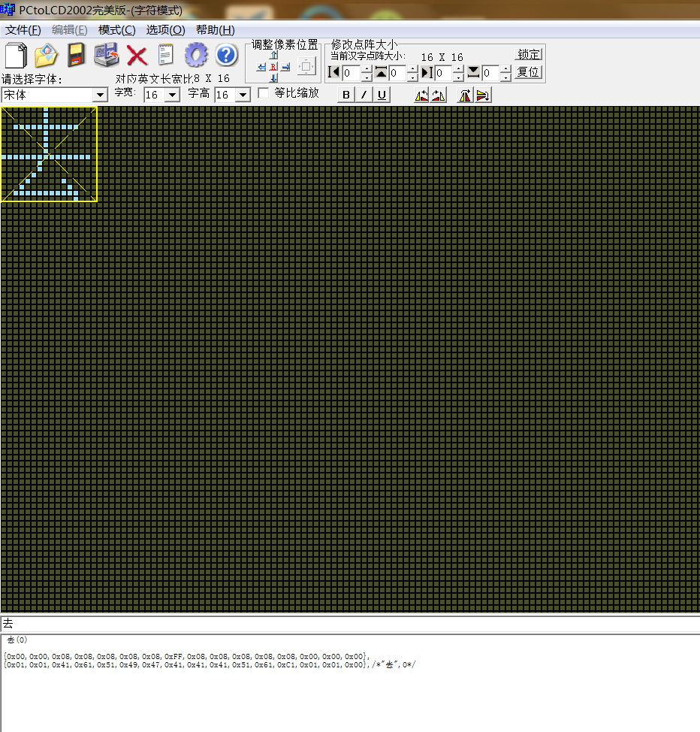
Task: Open the 宋体 font dropdown
Action: point(100,95)
